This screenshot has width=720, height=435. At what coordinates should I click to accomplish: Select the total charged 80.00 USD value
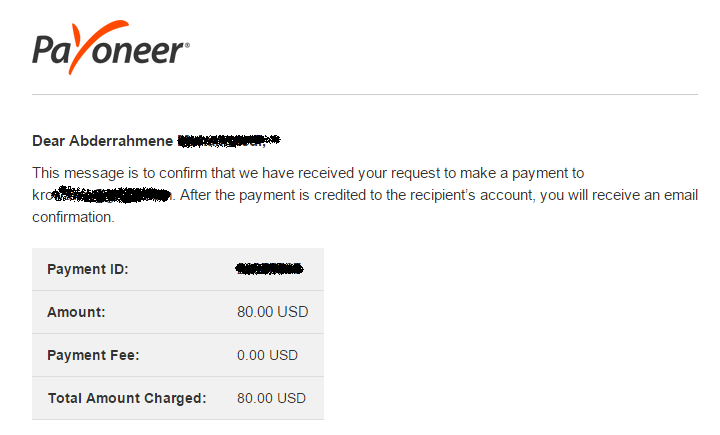[271, 398]
